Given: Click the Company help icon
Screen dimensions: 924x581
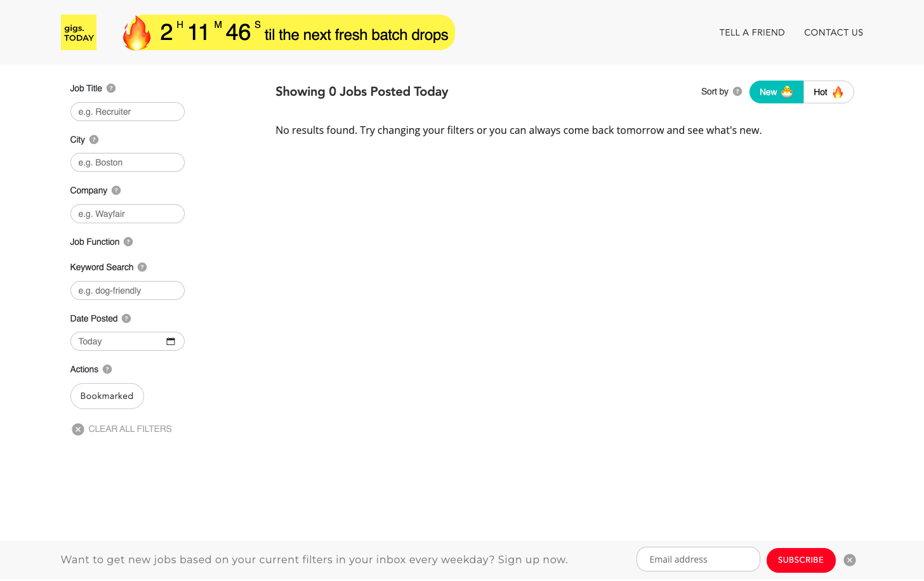Looking at the screenshot, I should (x=116, y=190).
